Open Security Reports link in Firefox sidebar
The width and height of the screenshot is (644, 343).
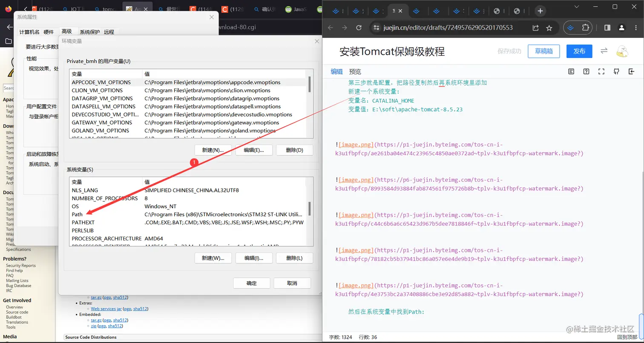(21, 266)
